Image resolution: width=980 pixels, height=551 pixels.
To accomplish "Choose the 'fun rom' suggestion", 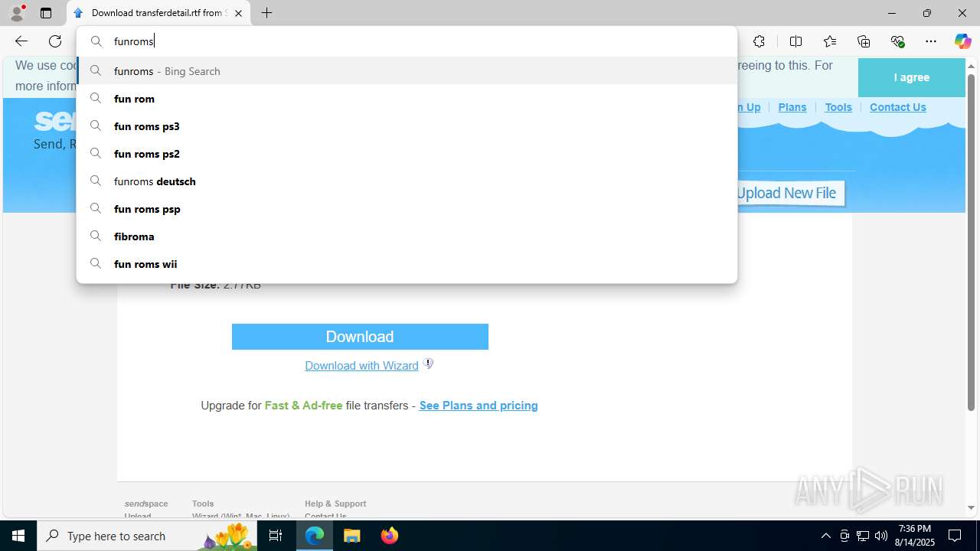I will (407, 99).
